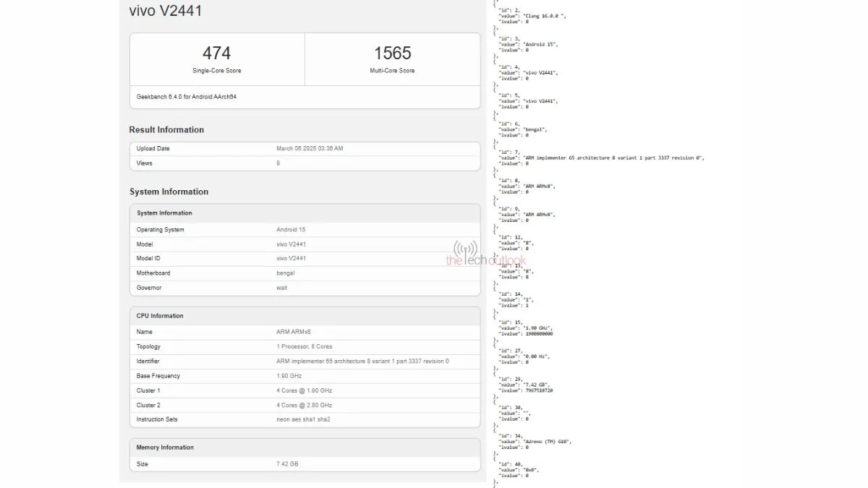Click '0.00 Hz' value in the JSON panel
The height and width of the screenshot is (488, 868).
tap(535, 356)
